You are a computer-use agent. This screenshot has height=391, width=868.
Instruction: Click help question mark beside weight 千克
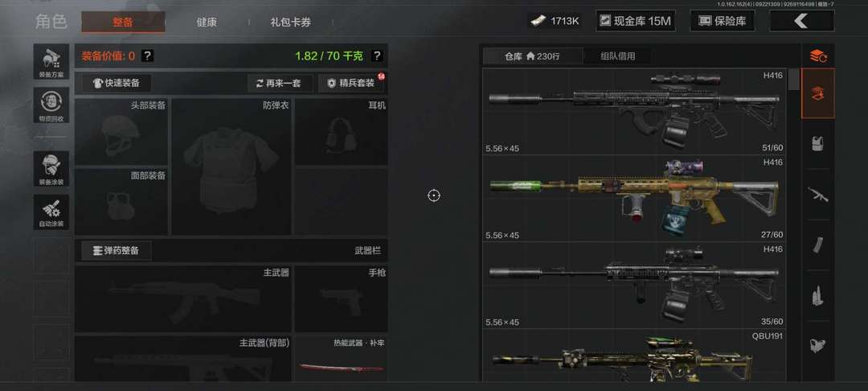pos(376,56)
